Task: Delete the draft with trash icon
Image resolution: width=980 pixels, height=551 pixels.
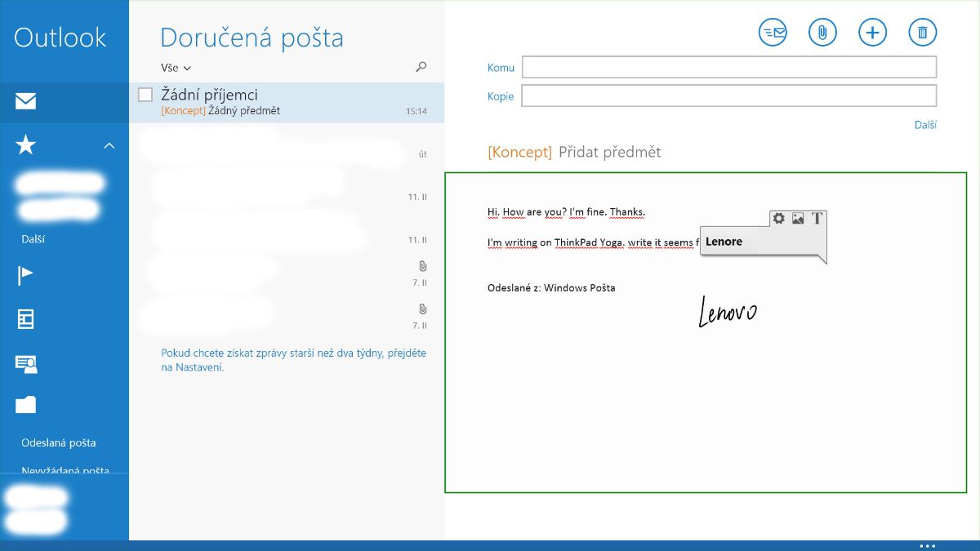Action: click(922, 33)
